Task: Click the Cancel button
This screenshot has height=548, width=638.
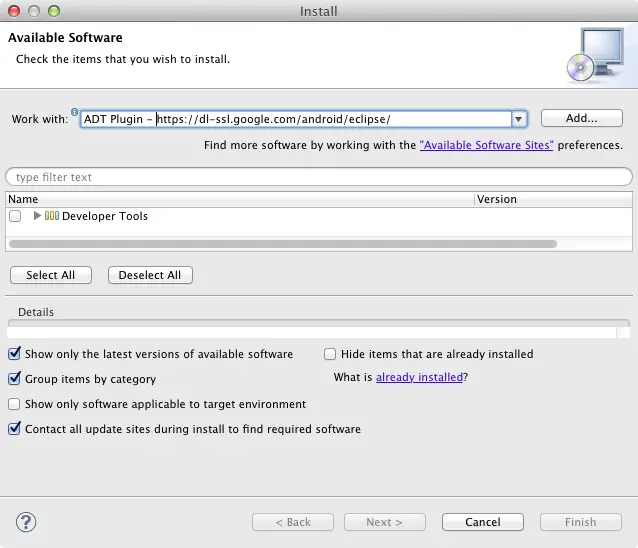Action: click(483, 522)
